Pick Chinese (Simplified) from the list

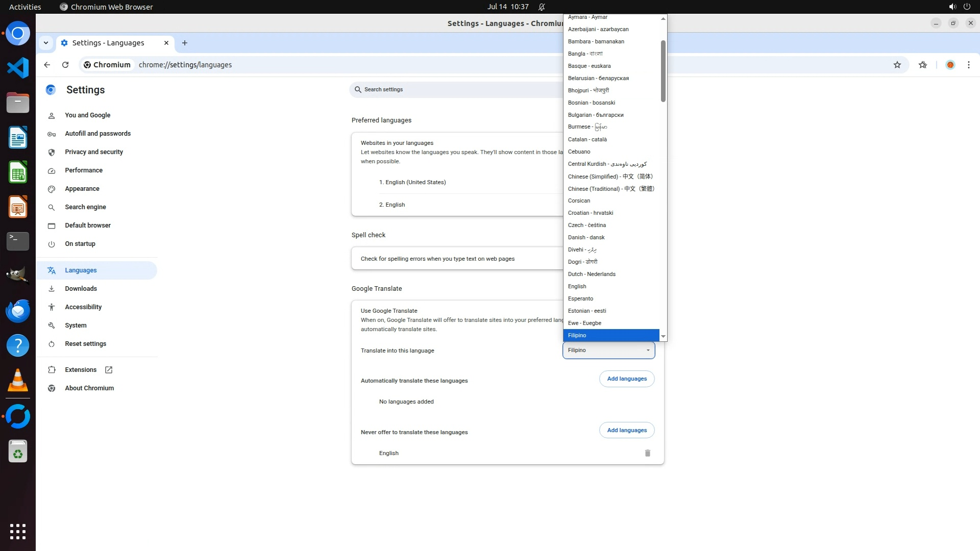click(610, 177)
